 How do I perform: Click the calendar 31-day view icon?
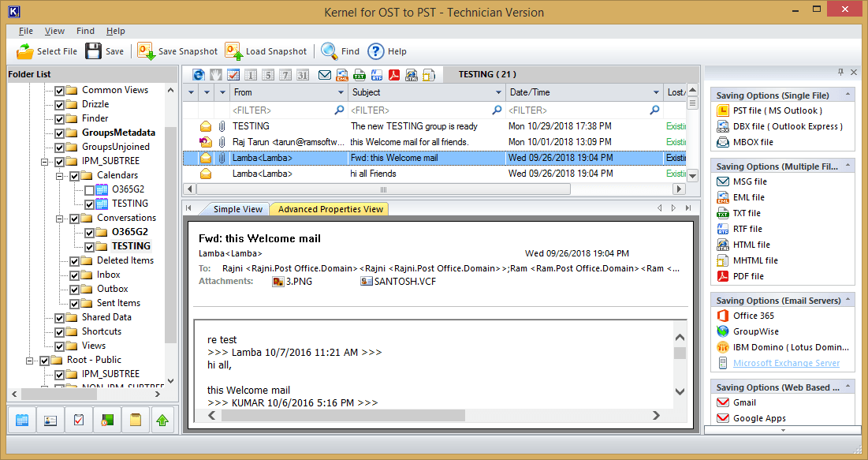click(302, 75)
